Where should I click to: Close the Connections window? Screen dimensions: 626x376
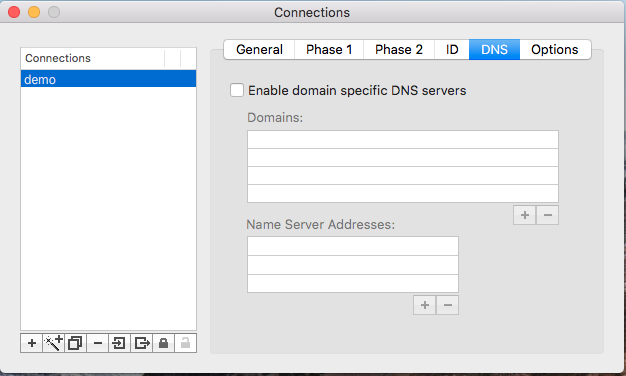click(14, 12)
